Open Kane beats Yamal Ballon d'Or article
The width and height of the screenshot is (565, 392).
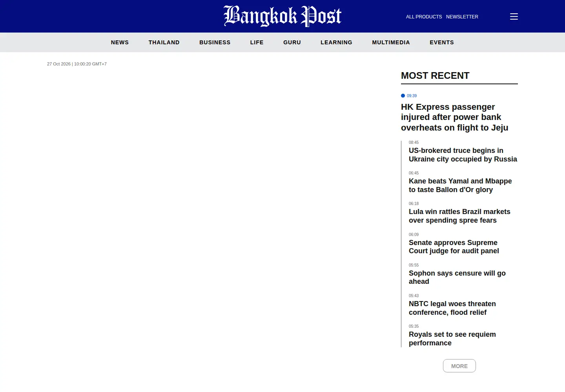[x=460, y=185]
